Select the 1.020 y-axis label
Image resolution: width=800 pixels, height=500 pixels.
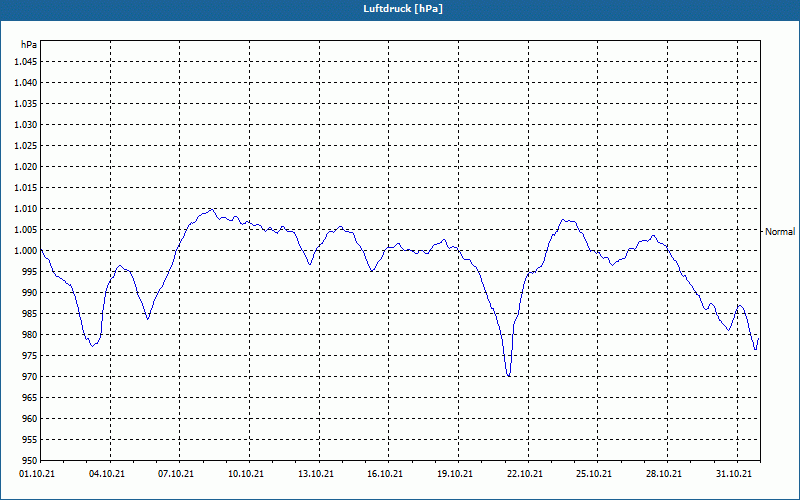point(27,166)
